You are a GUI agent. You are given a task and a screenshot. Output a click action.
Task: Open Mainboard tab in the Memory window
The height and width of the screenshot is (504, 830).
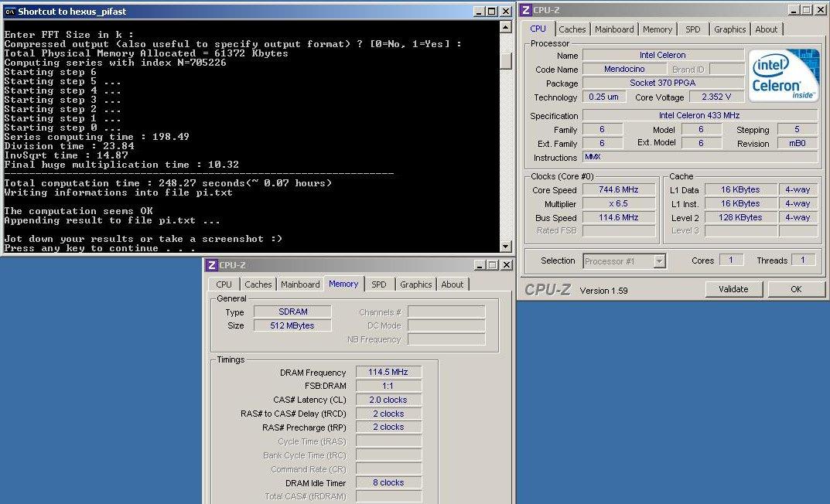point(300,284)
